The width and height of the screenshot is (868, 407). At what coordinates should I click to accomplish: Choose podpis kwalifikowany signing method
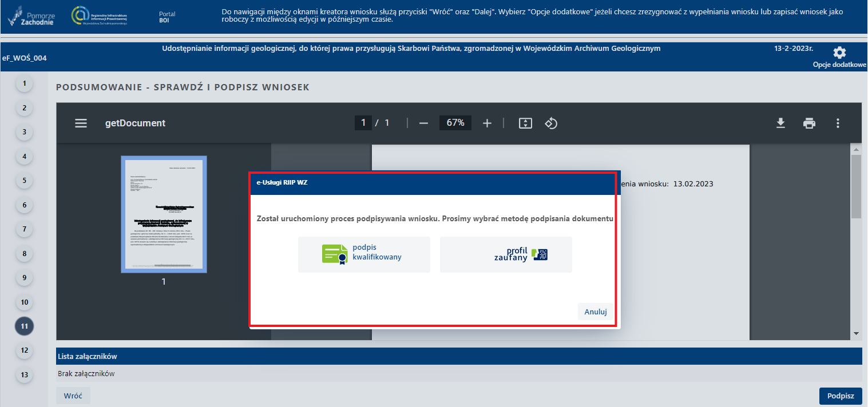coord(364,254)
